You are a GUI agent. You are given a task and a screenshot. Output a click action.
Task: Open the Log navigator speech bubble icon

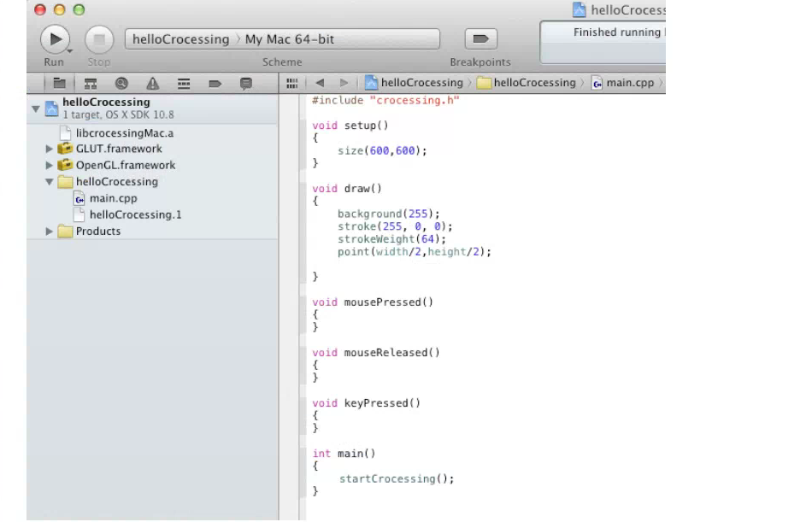[246, 84]
